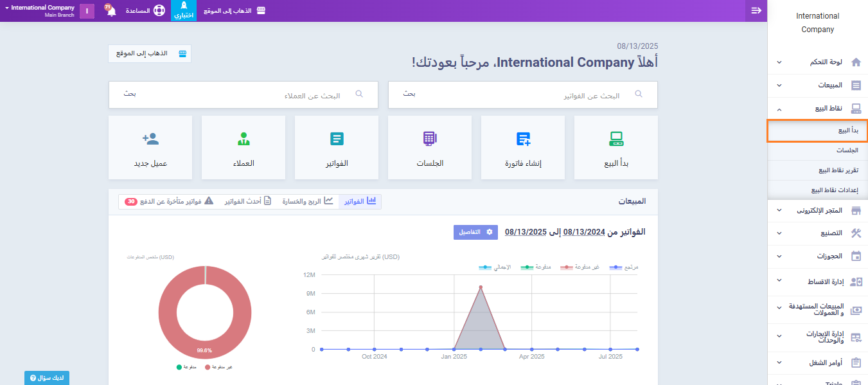Click the إنشاء فاتورة tile icon

click(523, 139)
